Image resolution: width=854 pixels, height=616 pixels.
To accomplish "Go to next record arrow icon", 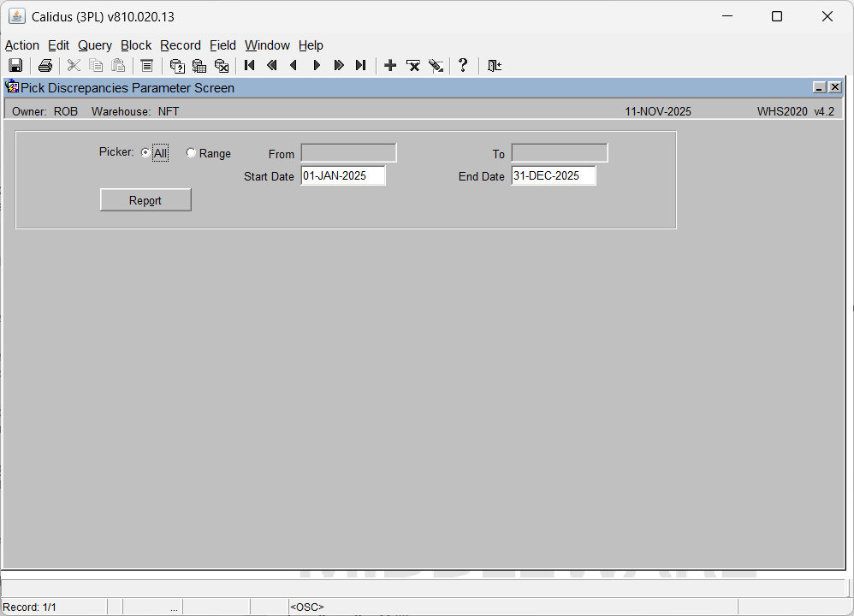I will (317, 66).
